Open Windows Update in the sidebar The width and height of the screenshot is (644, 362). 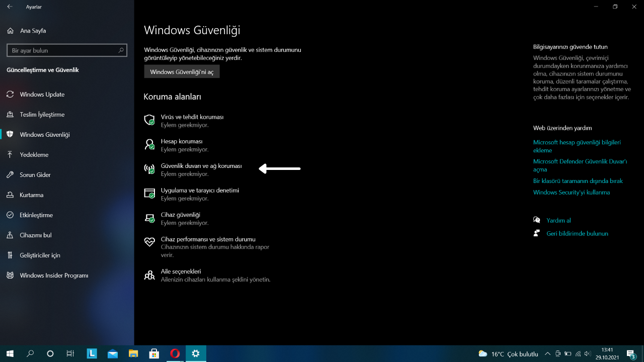click(x=42, y=95)
